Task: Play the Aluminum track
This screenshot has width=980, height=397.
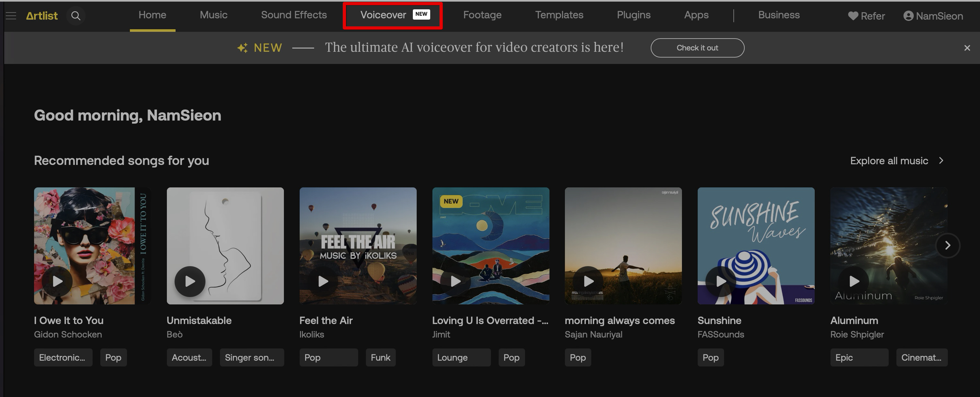Action: 854,281
